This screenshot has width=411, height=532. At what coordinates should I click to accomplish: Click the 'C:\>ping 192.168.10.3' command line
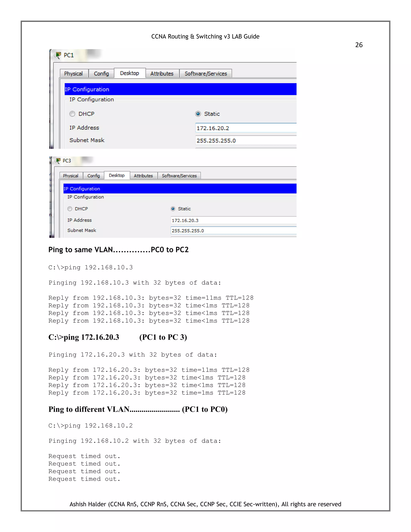click(91, 267)
